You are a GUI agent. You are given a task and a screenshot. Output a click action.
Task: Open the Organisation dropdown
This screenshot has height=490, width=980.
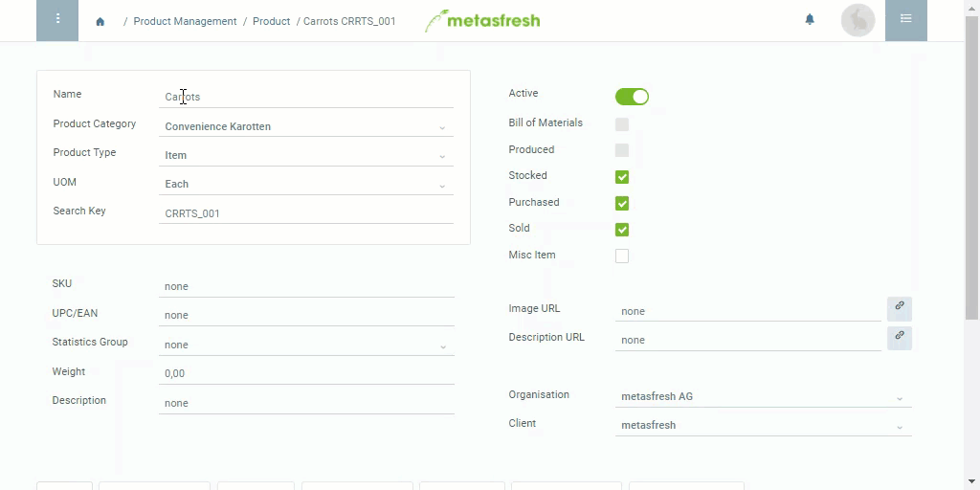coord(763,397)
